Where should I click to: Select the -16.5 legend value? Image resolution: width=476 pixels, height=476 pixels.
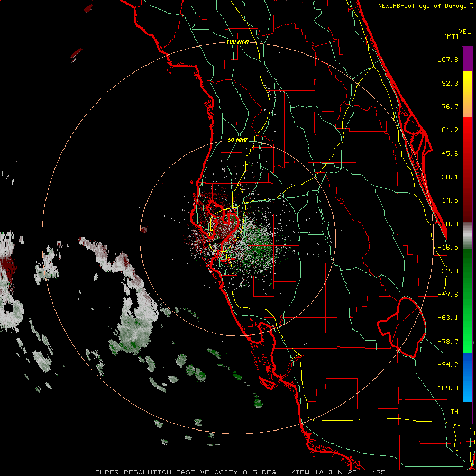point(448,248)
